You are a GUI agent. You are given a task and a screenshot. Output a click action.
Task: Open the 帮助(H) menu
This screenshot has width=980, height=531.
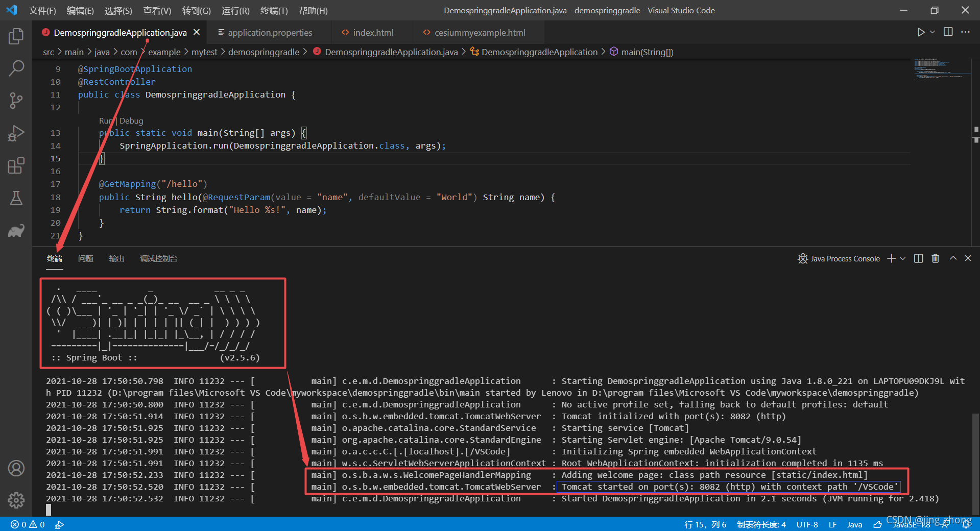click(x=313, y=11)
